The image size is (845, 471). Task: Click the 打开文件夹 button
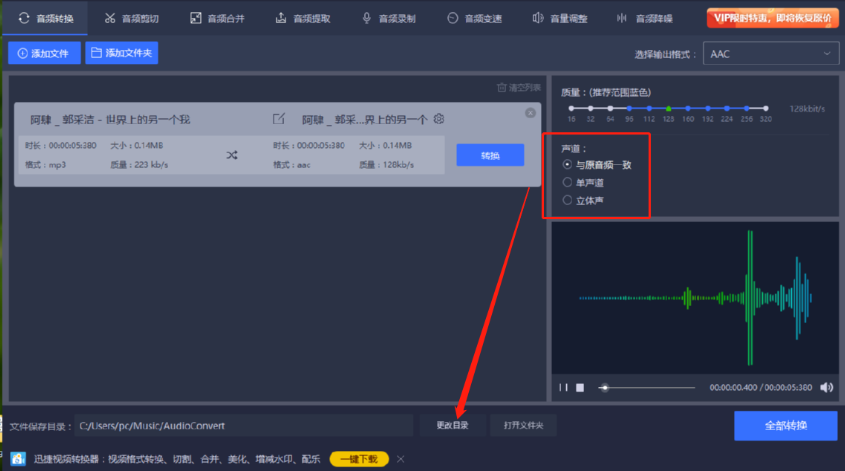(523, 425)
